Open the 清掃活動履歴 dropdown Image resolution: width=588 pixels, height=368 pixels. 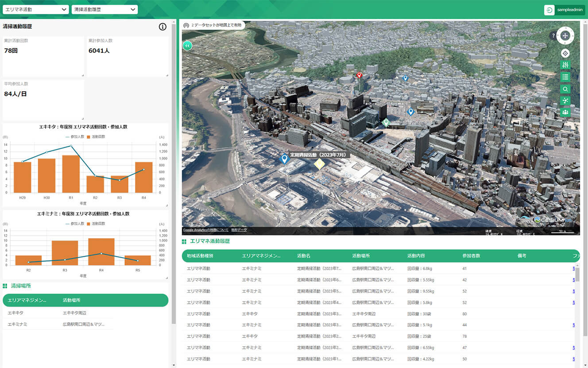(x=104, y=9)
